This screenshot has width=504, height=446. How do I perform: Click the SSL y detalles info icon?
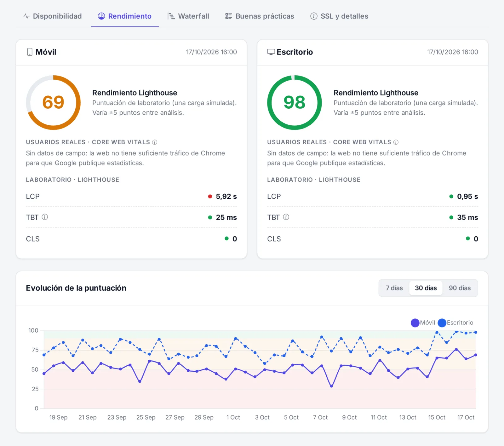point(314,16)
